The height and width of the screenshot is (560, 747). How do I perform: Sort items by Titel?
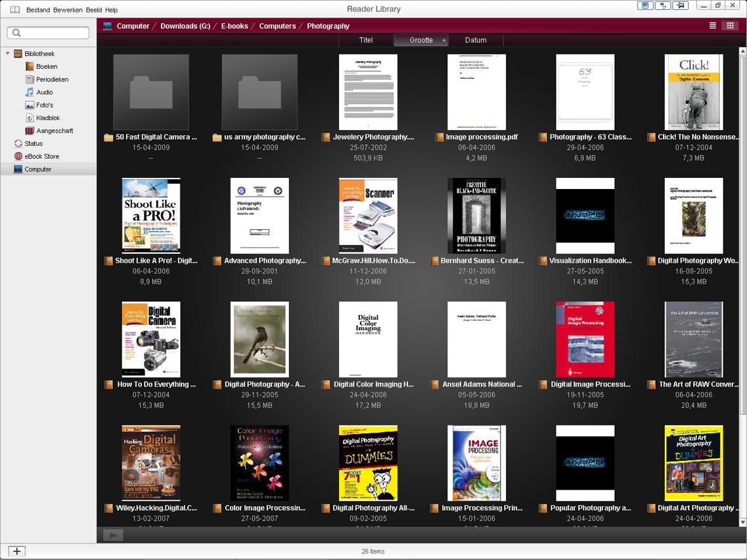[x=366, y=40]
